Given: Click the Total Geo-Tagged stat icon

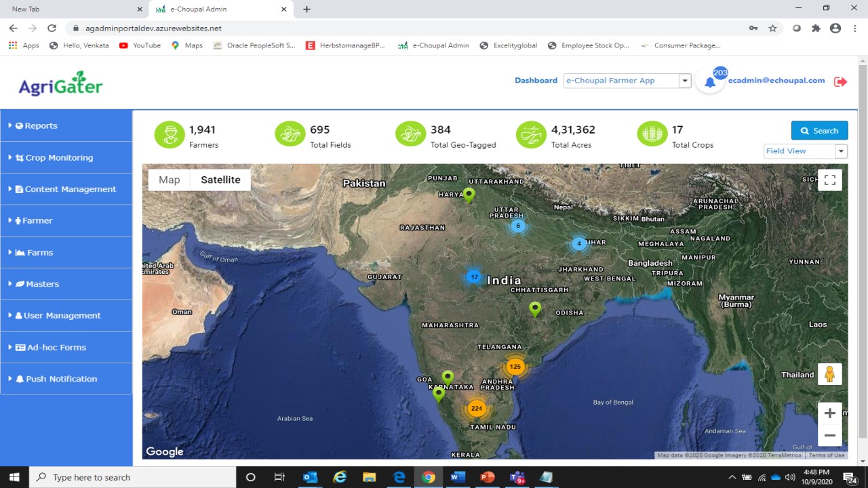Looking at the screenshot, I should coord(411,134).
